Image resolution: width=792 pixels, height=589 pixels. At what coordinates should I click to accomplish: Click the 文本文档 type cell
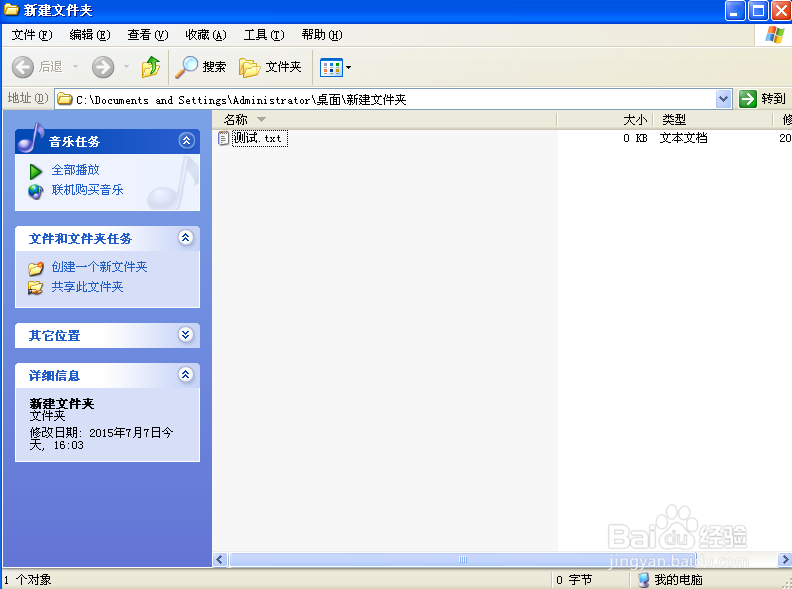point(683,138)
